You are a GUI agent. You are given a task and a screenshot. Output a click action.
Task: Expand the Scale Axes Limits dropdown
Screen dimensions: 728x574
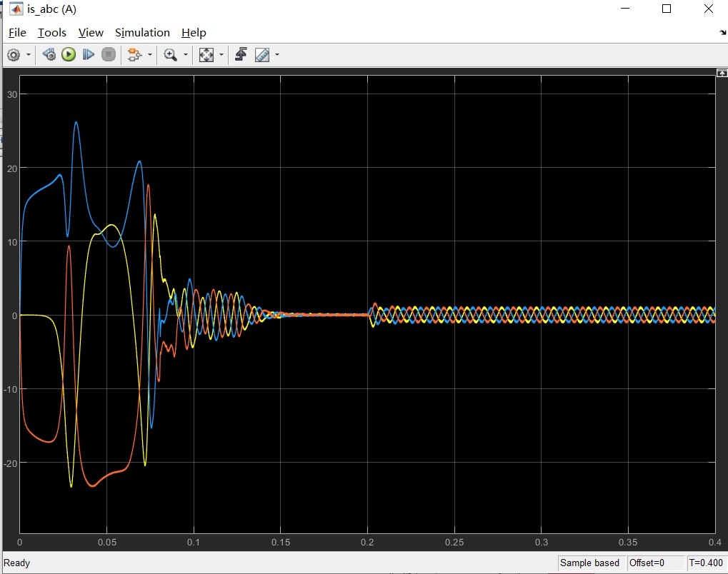point(221,55)
